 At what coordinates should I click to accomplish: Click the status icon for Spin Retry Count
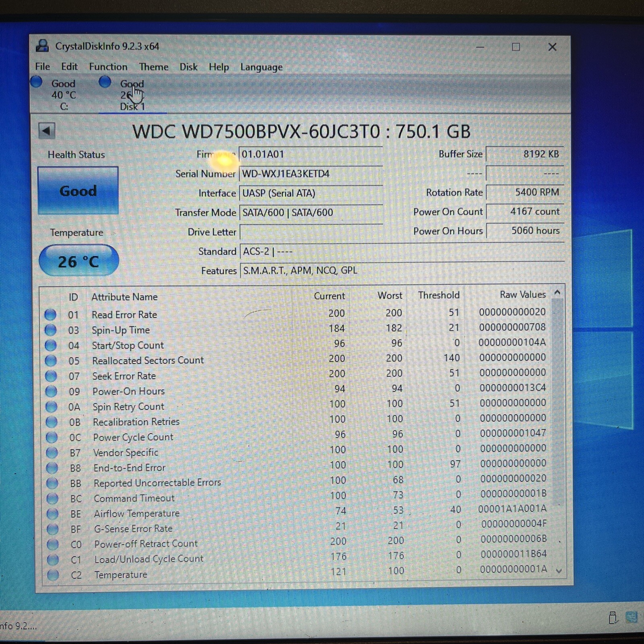click(51, 407)
